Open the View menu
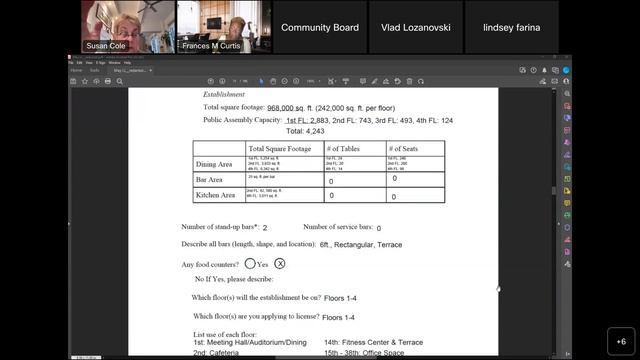This screenshot has width=640, height=360. [x=89, y=63]
